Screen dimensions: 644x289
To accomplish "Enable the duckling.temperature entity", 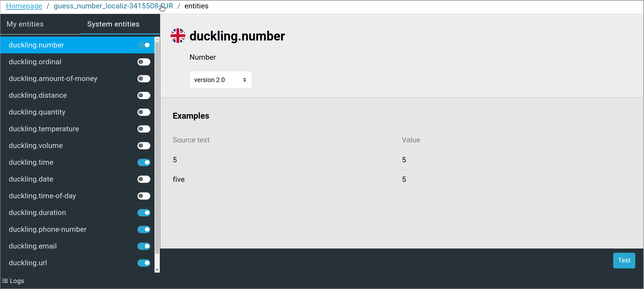I will [x=144, y=129].
